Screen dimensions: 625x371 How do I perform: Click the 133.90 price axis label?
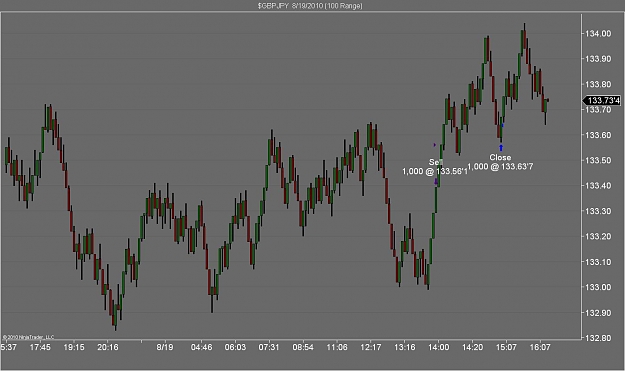click(597, 59)
